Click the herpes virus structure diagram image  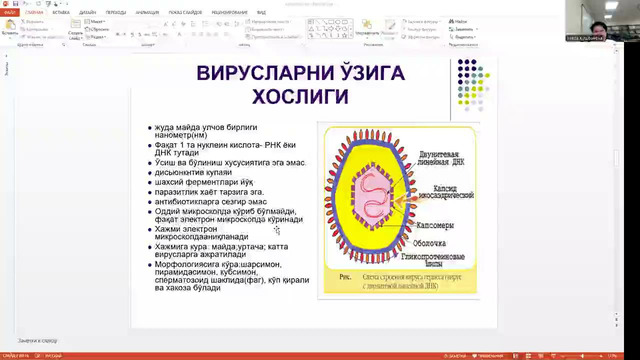[x=400, y=210]
